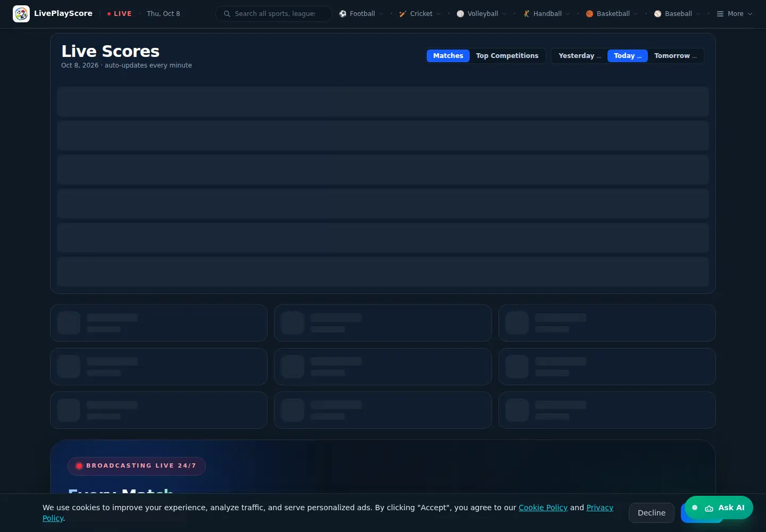Click the Ask AI robot icon
766x532 pixels.
click(x=709, y=508)
